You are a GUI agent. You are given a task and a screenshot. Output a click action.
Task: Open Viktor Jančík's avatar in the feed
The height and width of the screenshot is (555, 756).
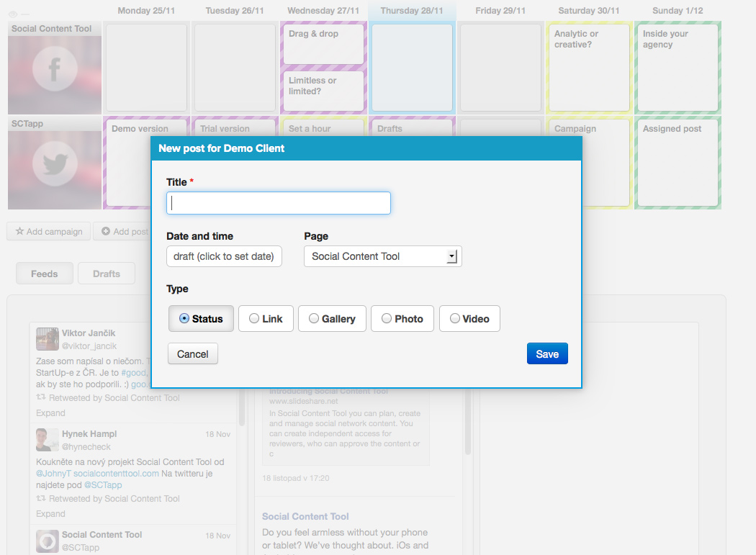(48, 339)
